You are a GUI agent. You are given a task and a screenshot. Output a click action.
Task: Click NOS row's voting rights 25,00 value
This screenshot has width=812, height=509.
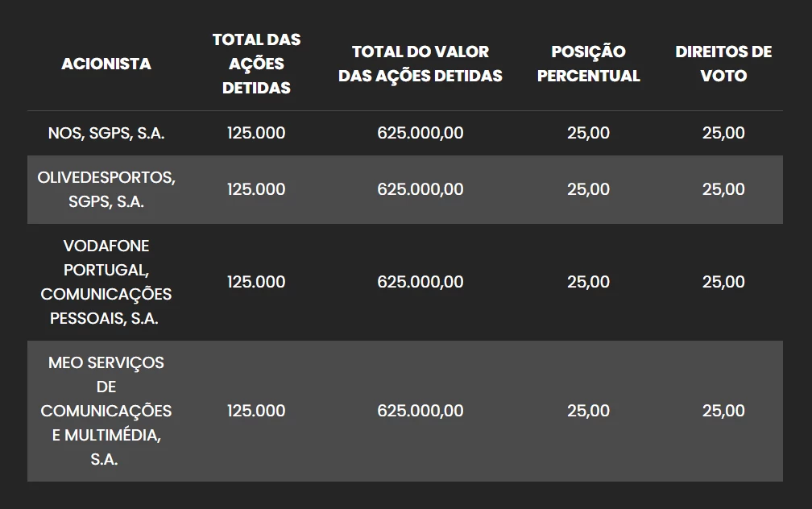click(x=723, y=133)
